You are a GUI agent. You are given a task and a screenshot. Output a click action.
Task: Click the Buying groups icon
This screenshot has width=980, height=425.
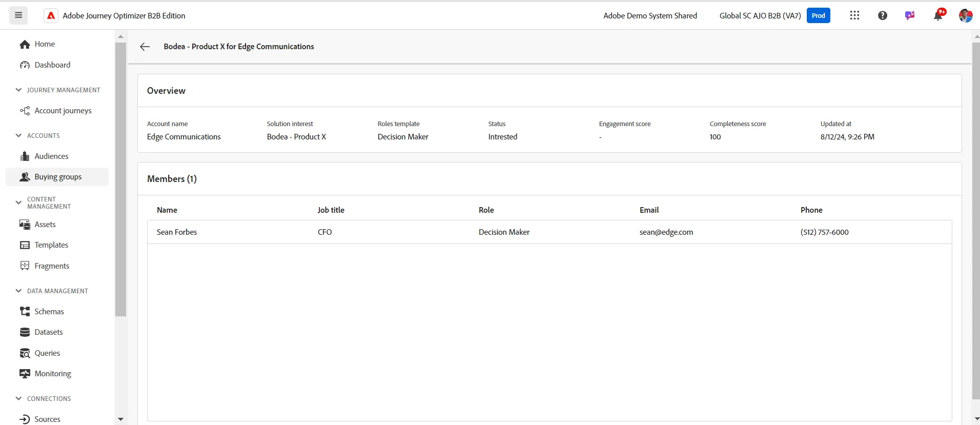coord(25,177)
